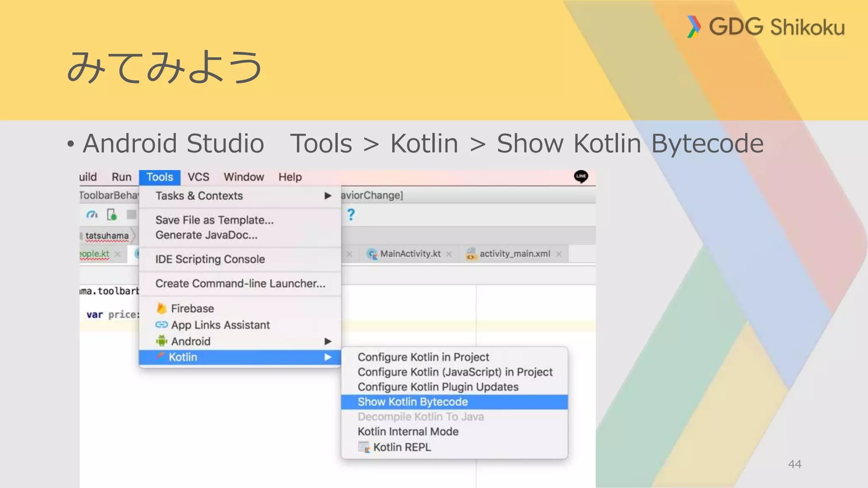Expand Tasks & Contexts submenu

(x=240, y=196)
